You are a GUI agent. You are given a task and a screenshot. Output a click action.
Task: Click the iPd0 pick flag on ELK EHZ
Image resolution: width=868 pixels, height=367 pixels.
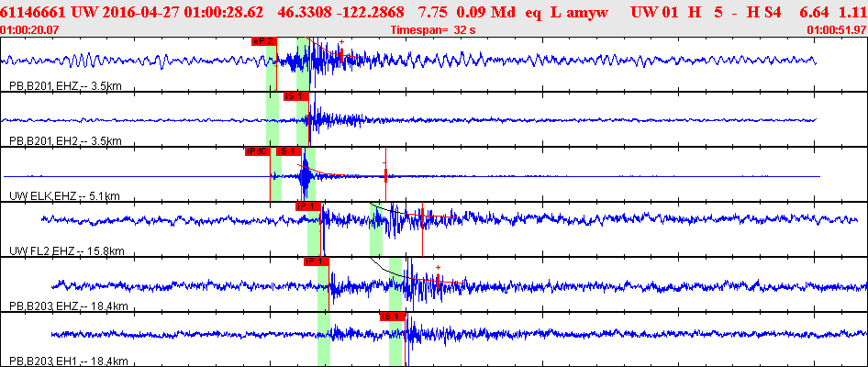click(257, 151)
